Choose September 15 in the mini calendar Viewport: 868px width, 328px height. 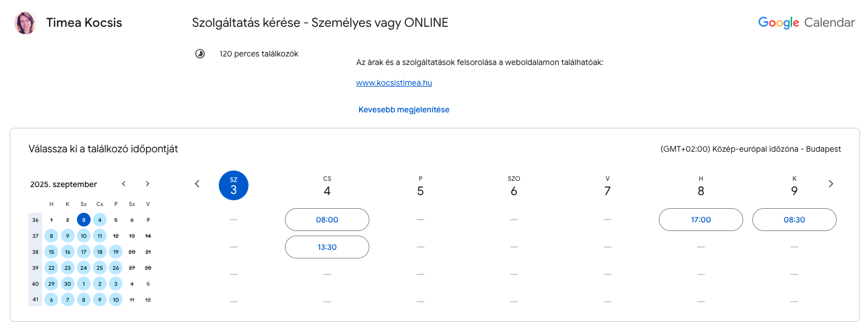click(x=51, y=252)
